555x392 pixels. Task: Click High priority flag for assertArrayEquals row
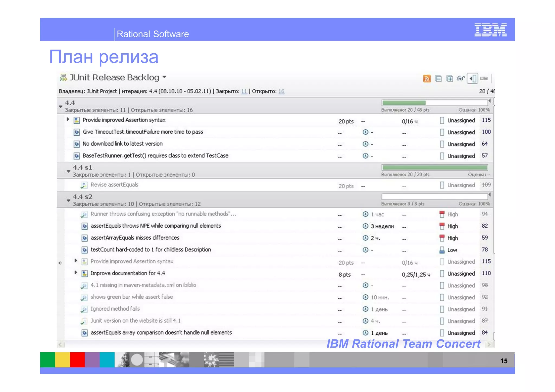[442, 238]
